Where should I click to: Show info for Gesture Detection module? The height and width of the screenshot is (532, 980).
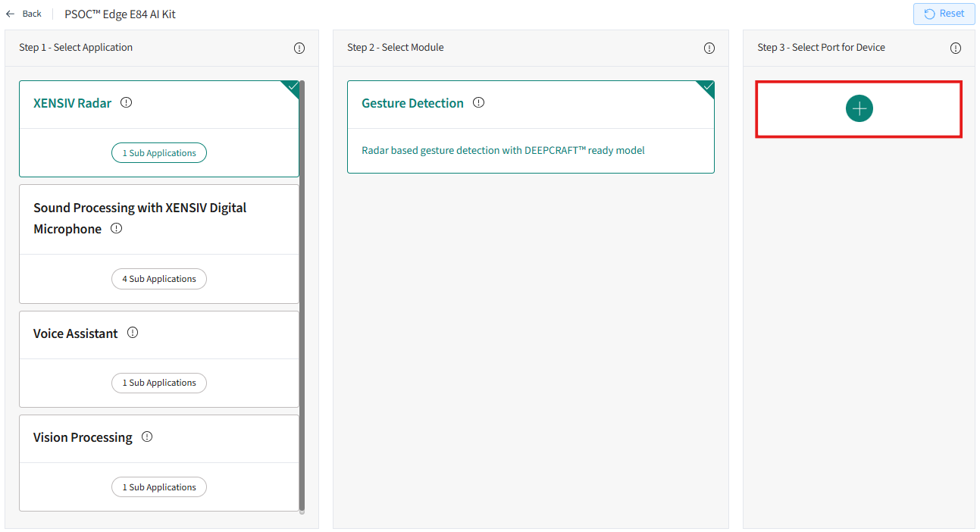coord(478,102)
